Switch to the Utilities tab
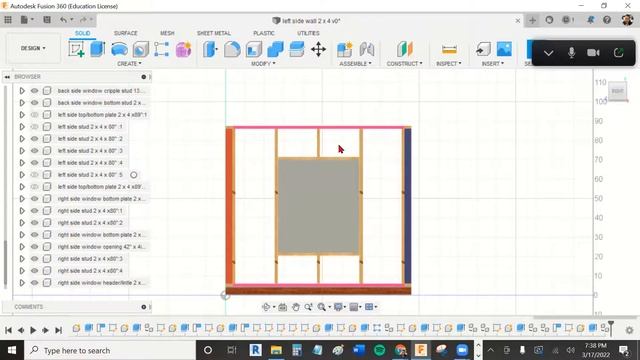This screenshot has height=360, width=640. click(308, 33)
